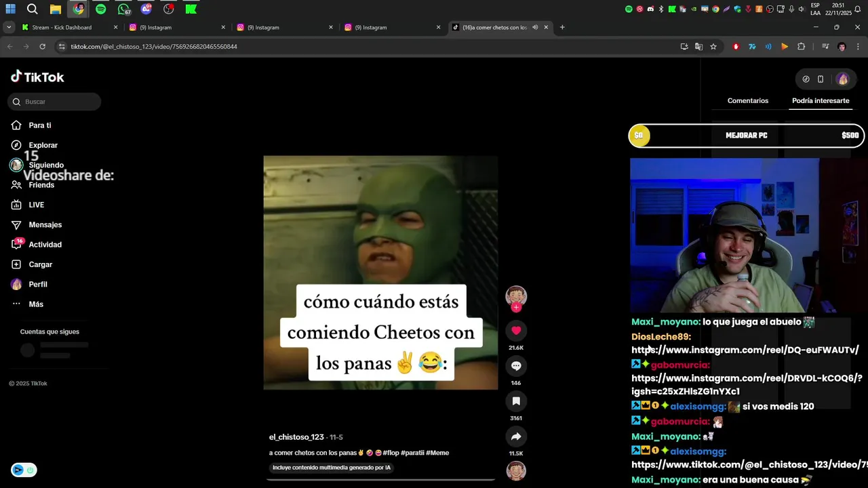This screenshot has height=488, width=868.
Task: Open Kick app from the taskbar
Action: click(191, 9)
